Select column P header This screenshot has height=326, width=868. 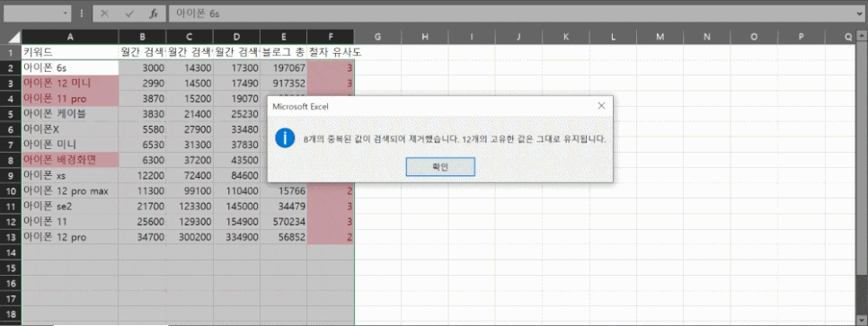pos(801,37)
